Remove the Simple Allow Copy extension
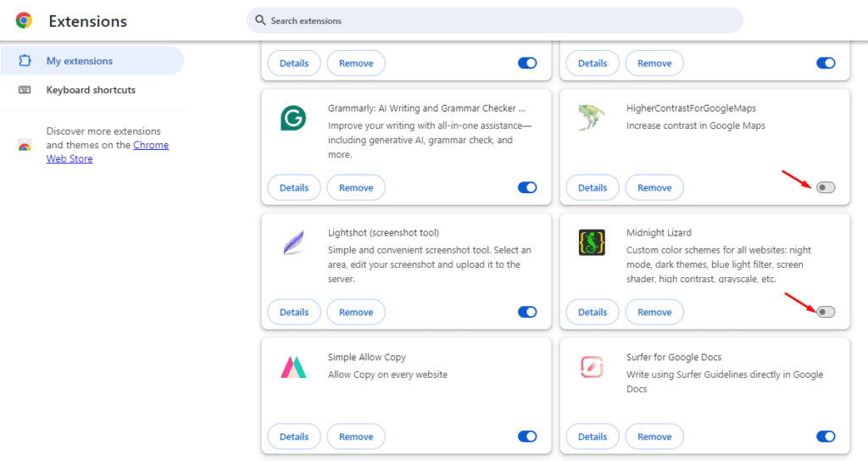868x461 pixels. 356,436
